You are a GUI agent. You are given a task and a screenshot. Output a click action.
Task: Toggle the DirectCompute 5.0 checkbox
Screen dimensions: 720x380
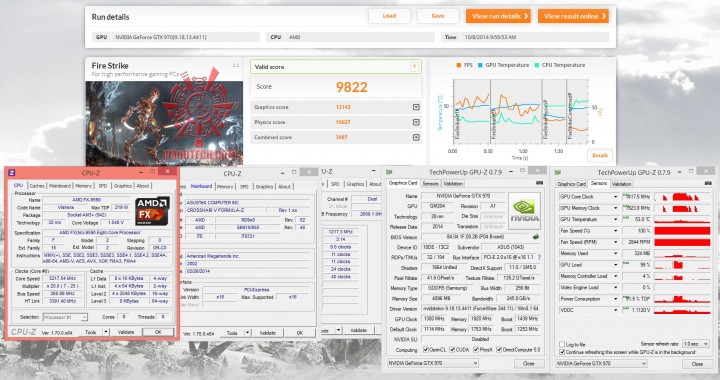[499, 350]
